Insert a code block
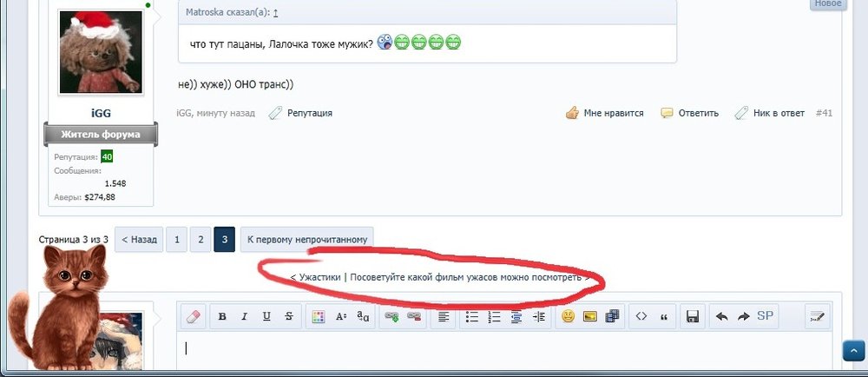The width and height of the screenshot is (868, 377). coord(641,316)
